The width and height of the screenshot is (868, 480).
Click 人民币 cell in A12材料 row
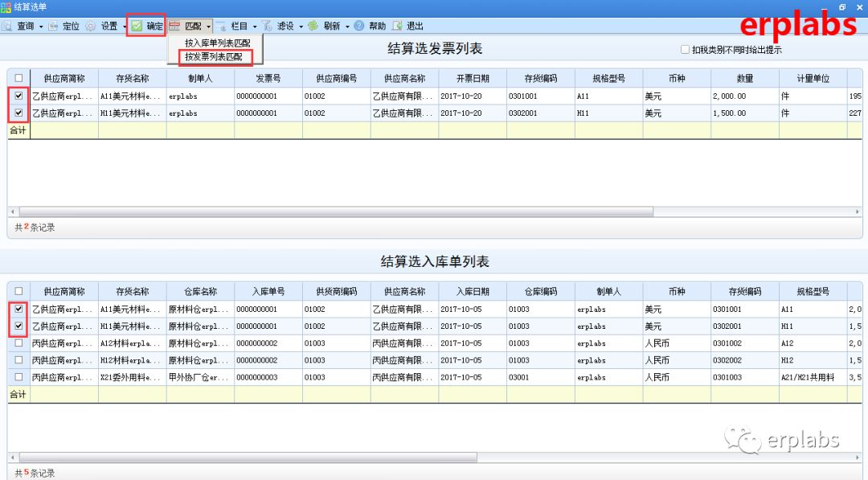pyautogui.click(x=677, y=343)
